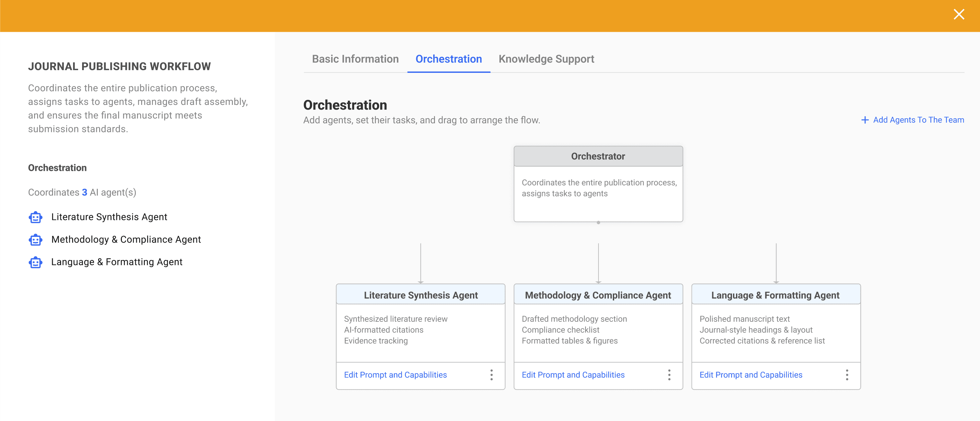Viewport: 980px width, 421px height.
Task: Select the Orchestrator node header
Action: pyautogui.click(x=598, y=156)
